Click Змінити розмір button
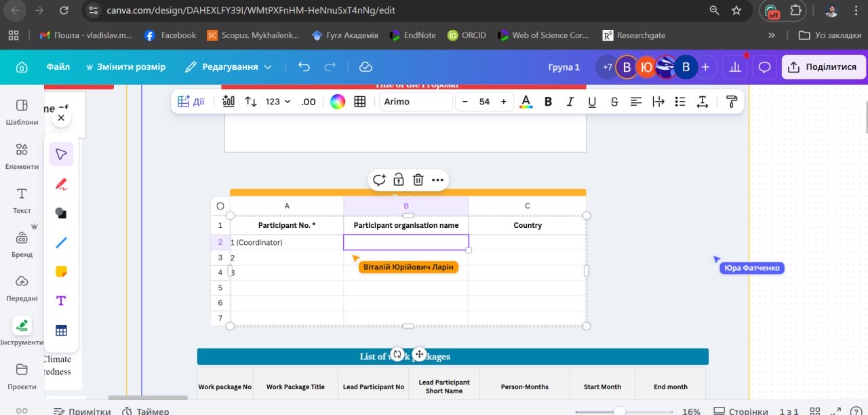 pyautogui.click(x=125, y=67)
